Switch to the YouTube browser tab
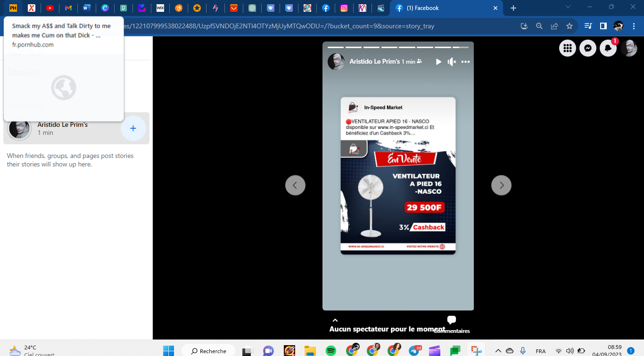This screenshot has height=356, width=644. (50, 8)
